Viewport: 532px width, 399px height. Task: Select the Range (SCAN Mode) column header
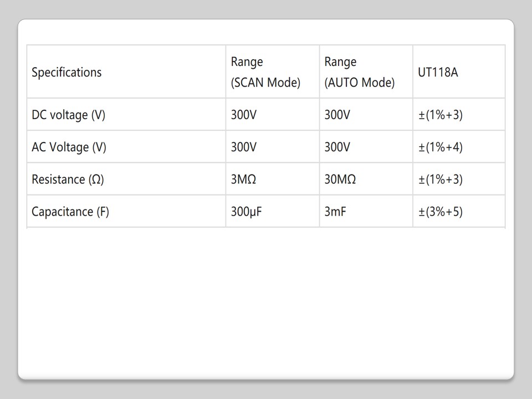click(x=265, y=72)
